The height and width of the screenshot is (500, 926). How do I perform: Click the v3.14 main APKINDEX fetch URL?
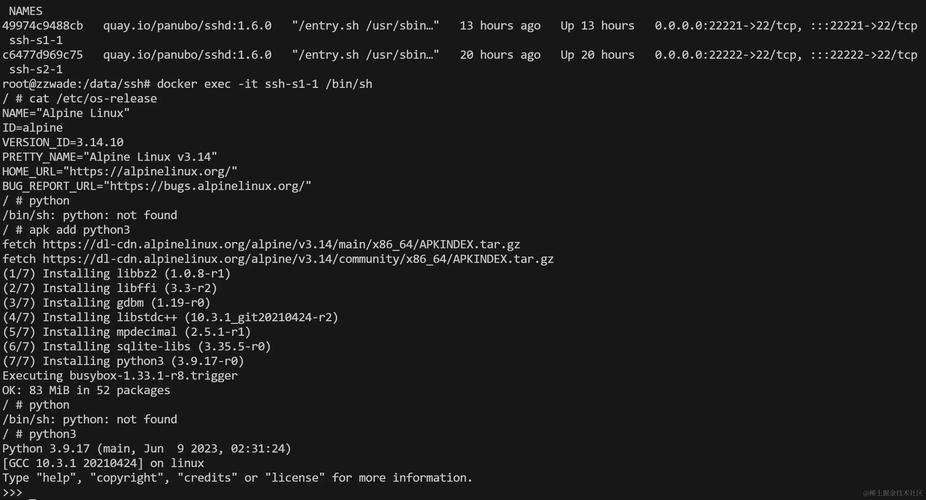click(x=281, y=245)
